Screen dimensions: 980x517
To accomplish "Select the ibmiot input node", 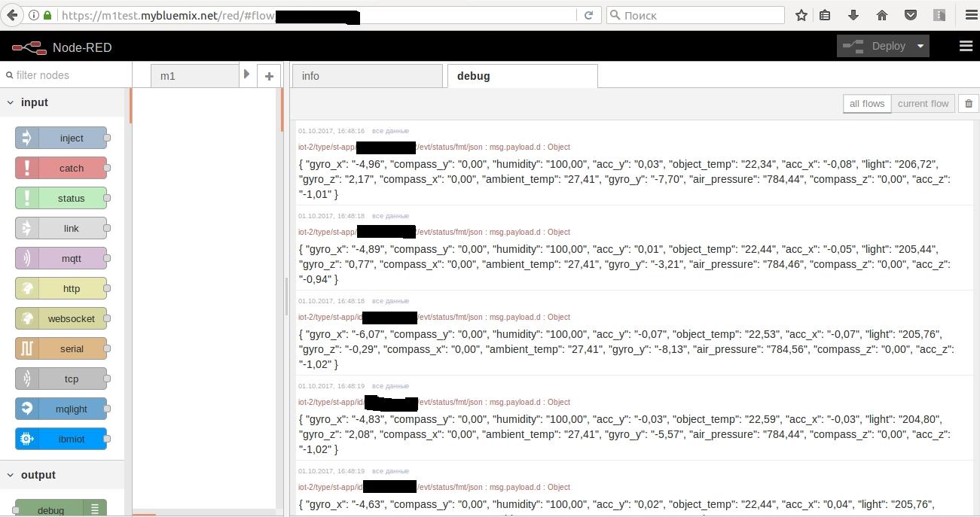I will tap(61, 439).
